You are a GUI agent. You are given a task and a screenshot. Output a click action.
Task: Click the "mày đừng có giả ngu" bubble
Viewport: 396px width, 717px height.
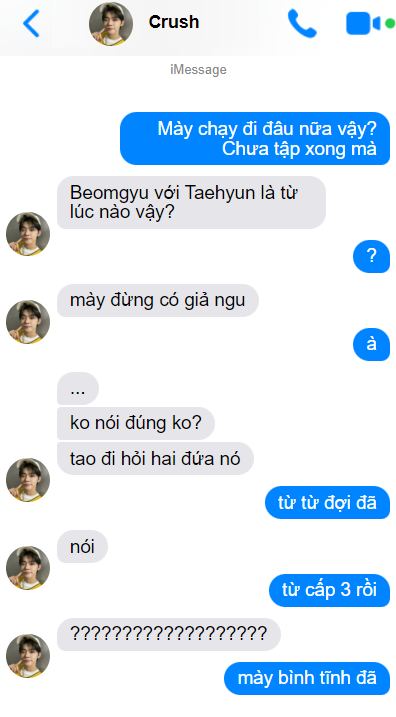point(158,300)
